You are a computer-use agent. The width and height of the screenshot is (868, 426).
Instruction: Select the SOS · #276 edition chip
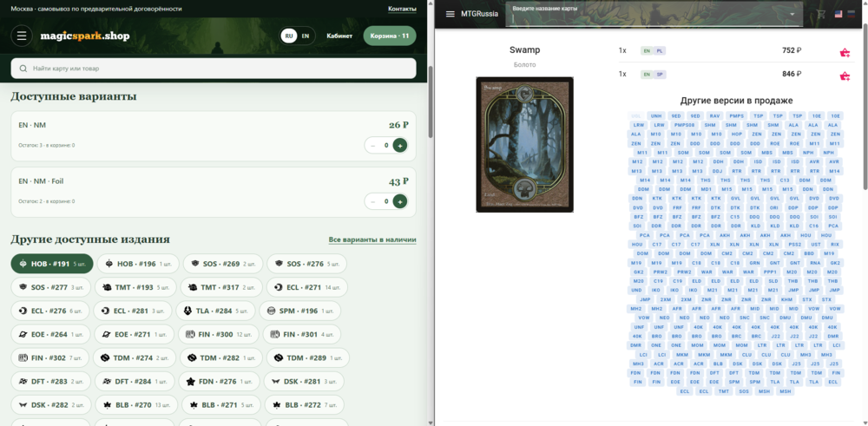306,264
